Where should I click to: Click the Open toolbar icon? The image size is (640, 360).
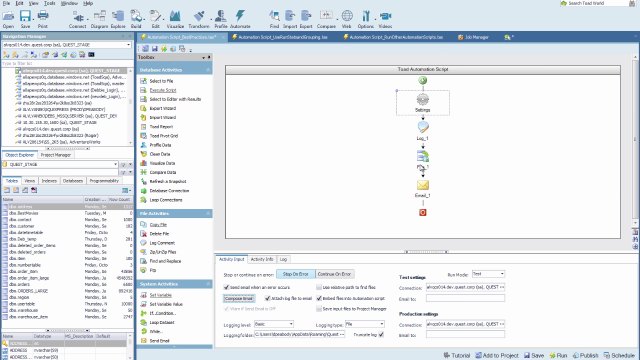[8, 19]
